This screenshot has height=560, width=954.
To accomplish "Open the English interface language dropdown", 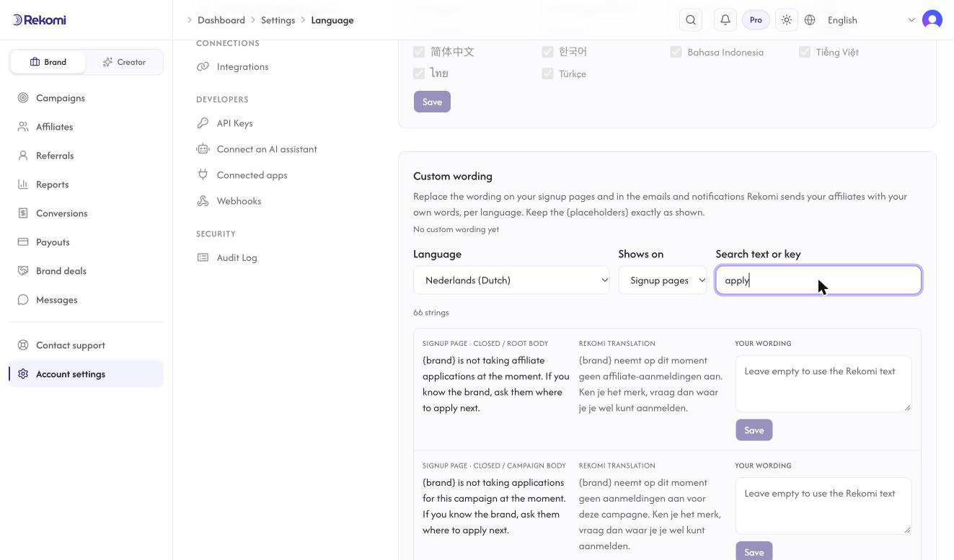I will click(x=871, y=20).
